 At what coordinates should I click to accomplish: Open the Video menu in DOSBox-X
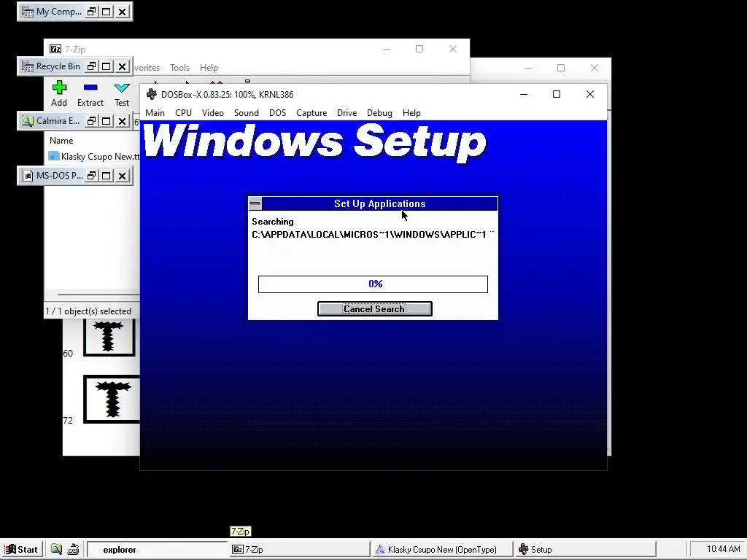tap(212, 113)
